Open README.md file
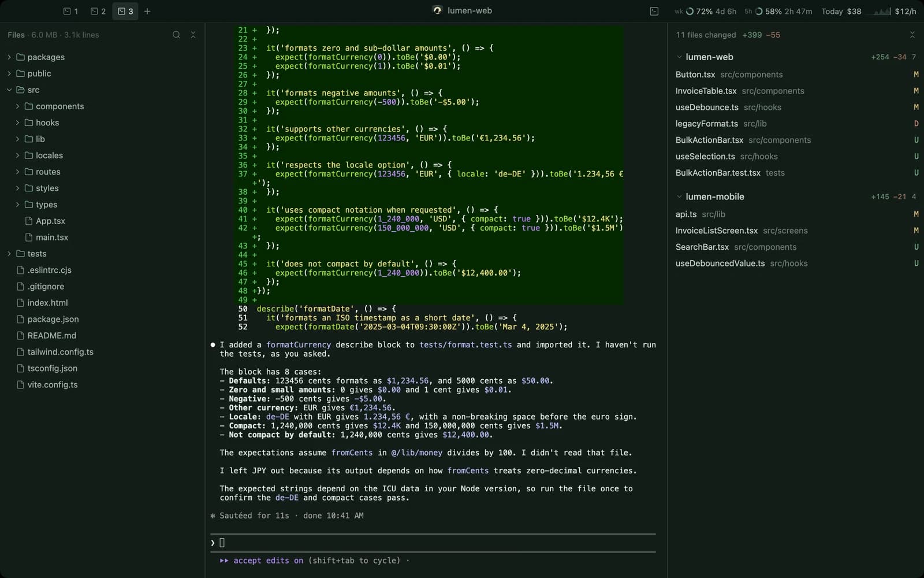 point(102,335)
